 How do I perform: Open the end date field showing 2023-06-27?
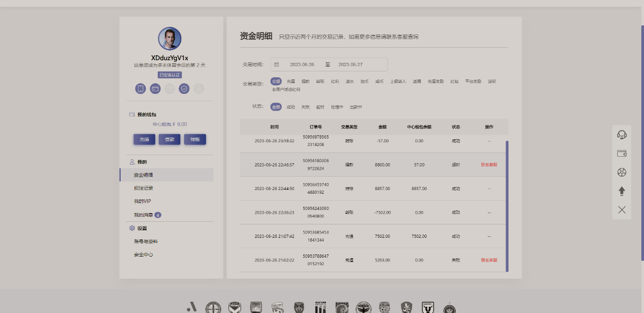click(x=352, y=64)
